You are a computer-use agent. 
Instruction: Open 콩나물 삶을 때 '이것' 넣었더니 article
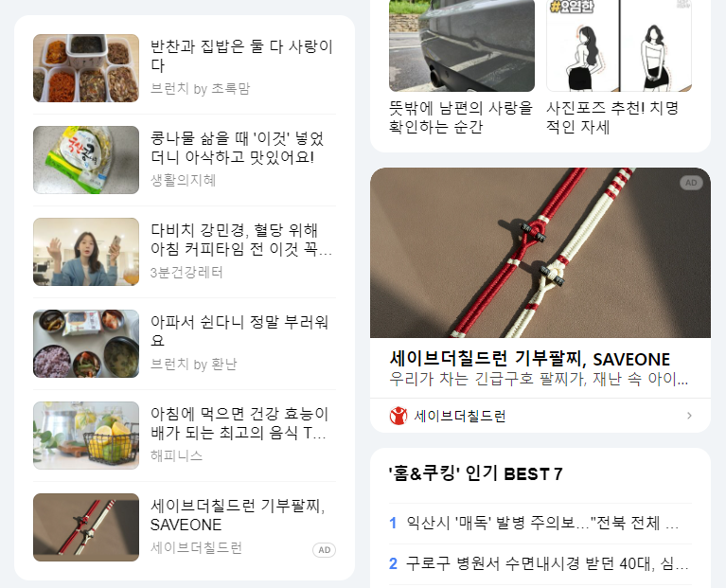click(x=237, y=148)
